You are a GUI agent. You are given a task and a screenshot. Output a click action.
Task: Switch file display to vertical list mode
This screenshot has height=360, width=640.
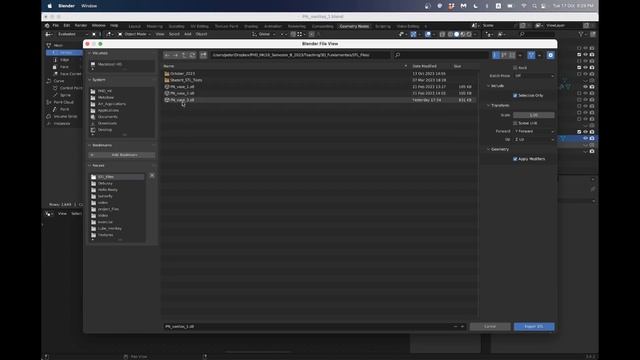(496, 55)
